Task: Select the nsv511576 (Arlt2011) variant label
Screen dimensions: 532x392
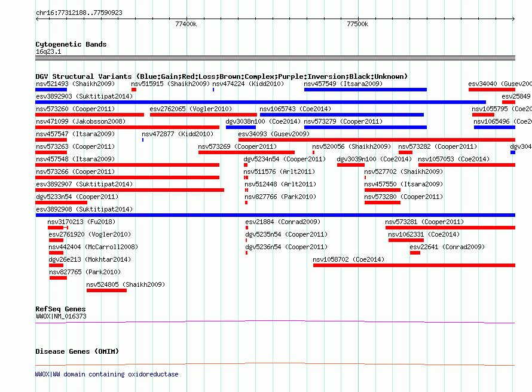Action: (x=279, y=171)
